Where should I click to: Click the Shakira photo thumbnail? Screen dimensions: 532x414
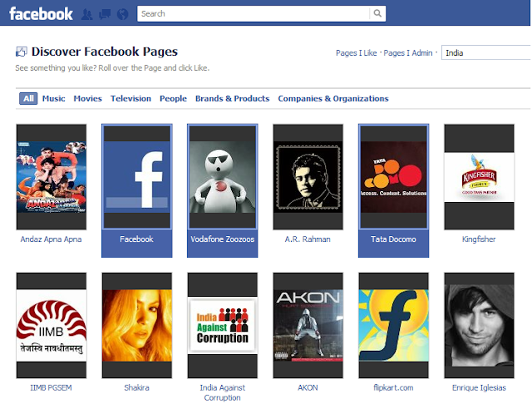click(136, 325)
